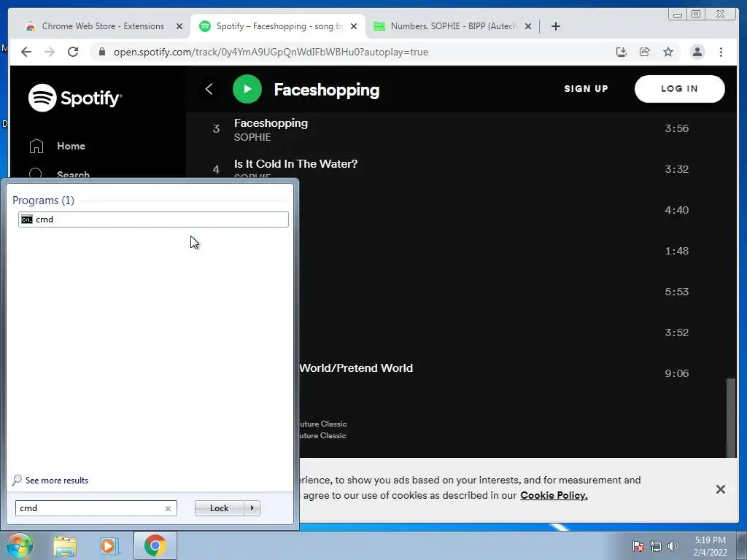Click share this page icon
Screen dimensions: 747x560
(x=645, y=52)
